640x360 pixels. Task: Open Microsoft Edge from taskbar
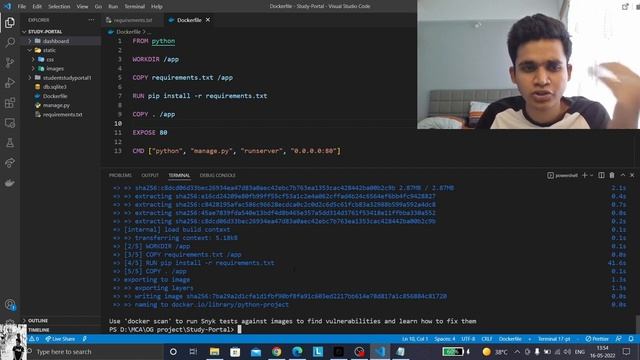coord(297,351)
